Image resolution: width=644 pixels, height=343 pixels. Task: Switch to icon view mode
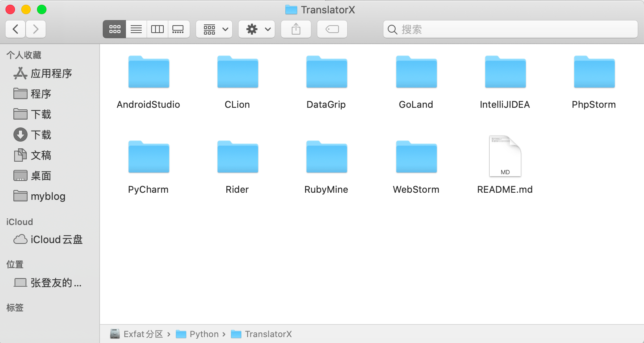[115, 29]
